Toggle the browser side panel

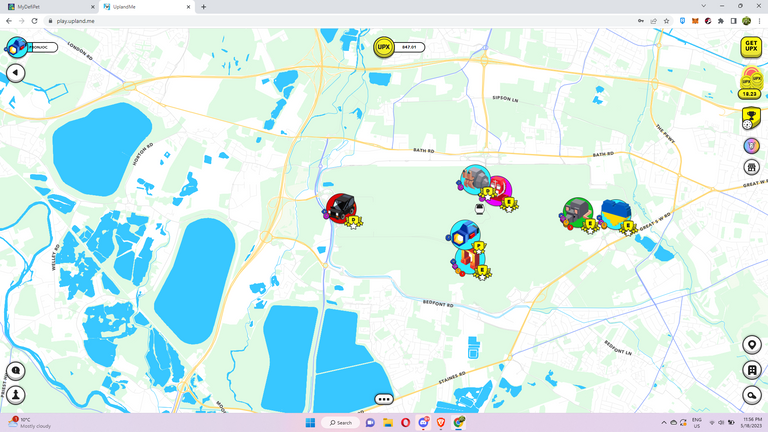733,21
